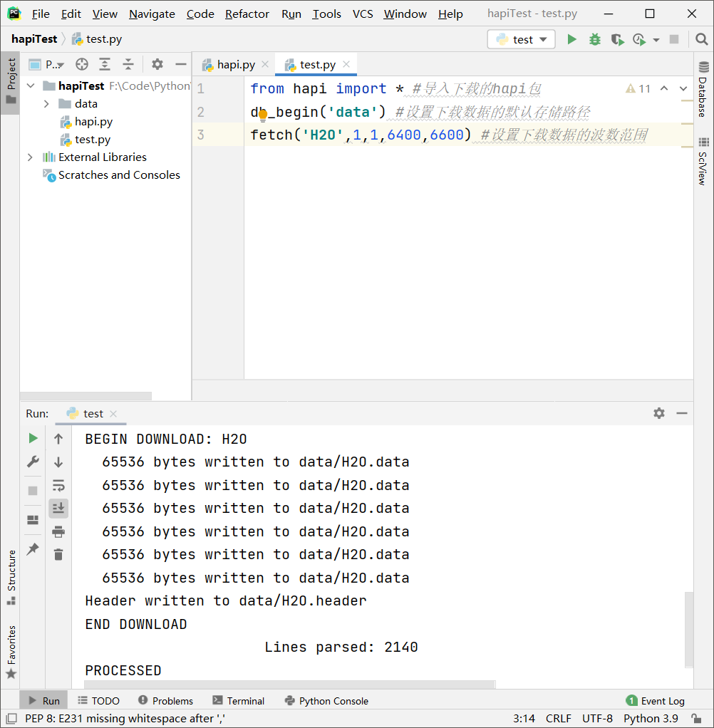
Task: Toggle read-only lock in status bar
Action: [x=696, y=718]
